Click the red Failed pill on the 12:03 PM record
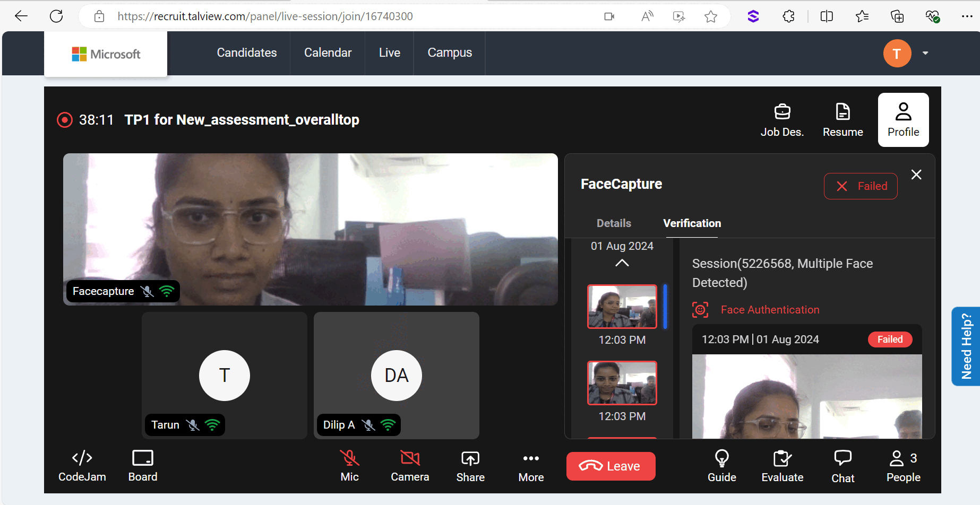The width and height of the screenshot is (980, 505). (890, 339)
